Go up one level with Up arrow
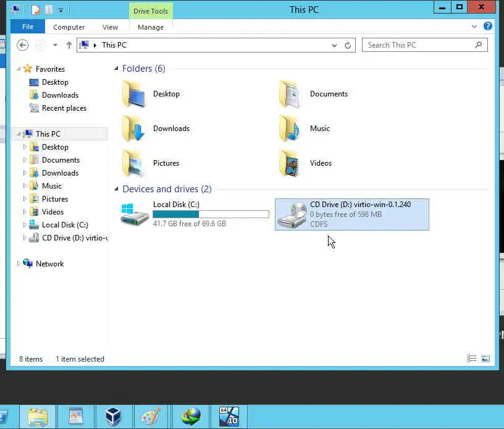This screenshot has height=429, width=504. point(69,45)
